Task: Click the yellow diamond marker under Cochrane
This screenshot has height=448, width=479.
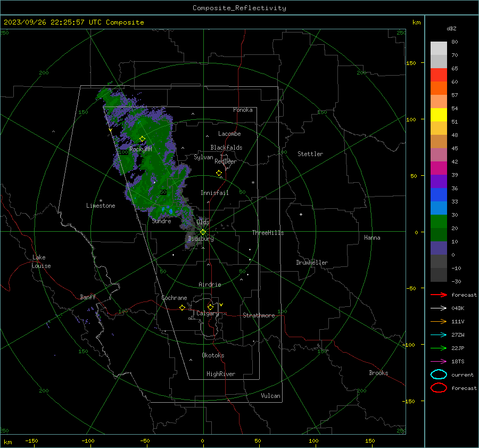Action: (x=182, y=307)
